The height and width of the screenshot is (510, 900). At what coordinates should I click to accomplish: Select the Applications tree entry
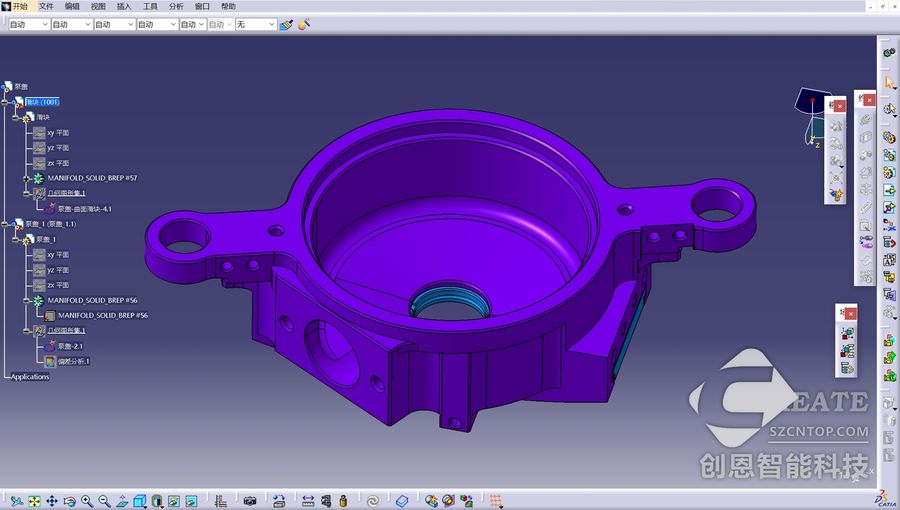[x=30, y=377]
